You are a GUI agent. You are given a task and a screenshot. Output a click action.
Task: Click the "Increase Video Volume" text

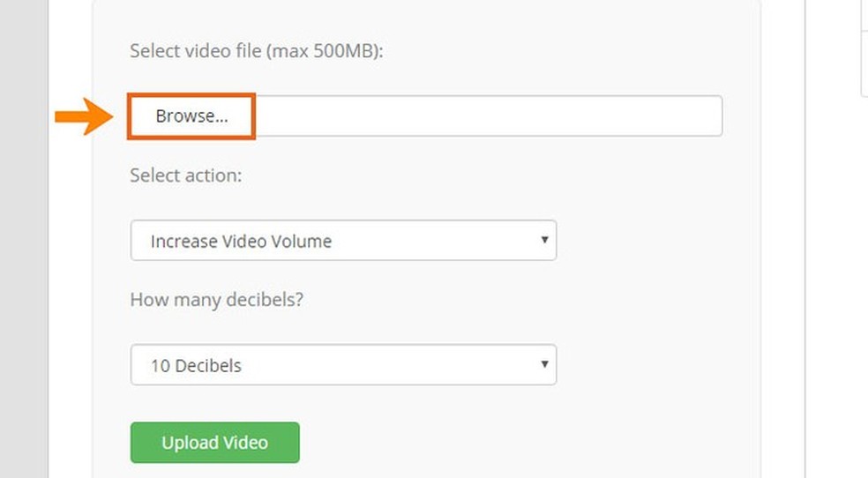[x=241, y=241]
